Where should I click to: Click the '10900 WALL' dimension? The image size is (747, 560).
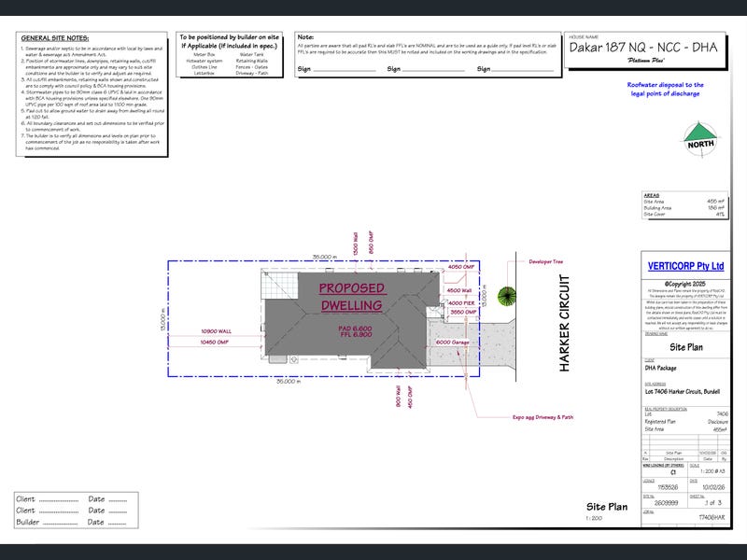click(216, 331)
